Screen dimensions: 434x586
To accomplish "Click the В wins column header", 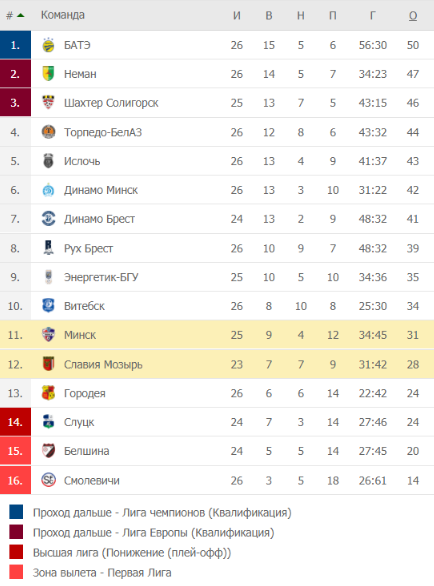I will pyautogui.click(x=269, y=15).
